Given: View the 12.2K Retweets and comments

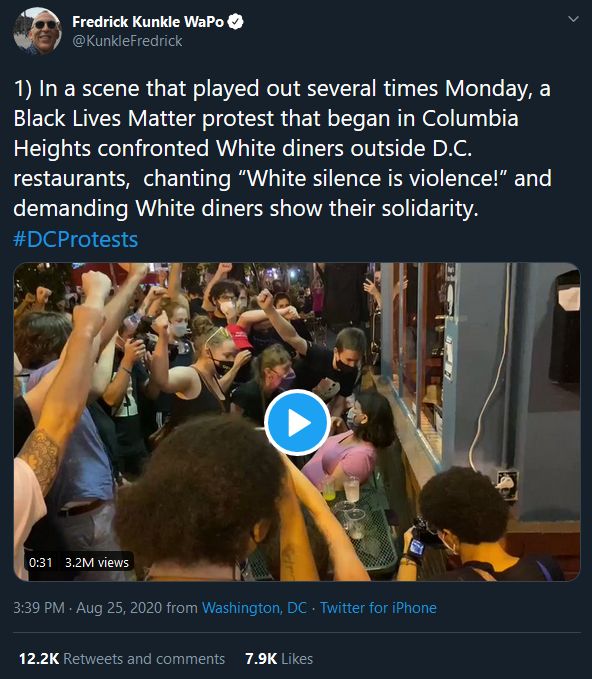Looking at the screenshot, I should (x=122, y=659).
